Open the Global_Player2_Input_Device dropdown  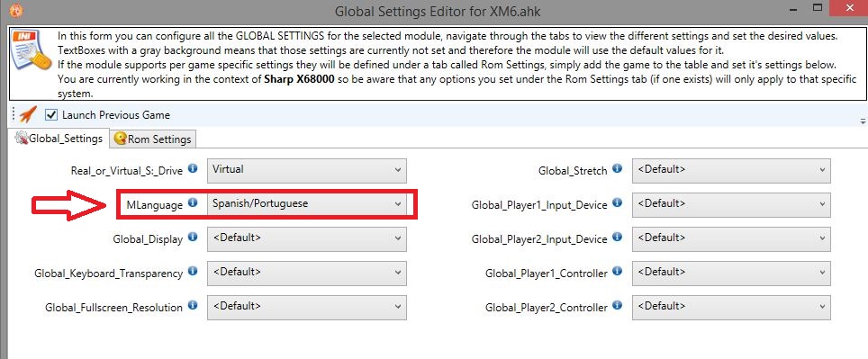tap(731, 239)
